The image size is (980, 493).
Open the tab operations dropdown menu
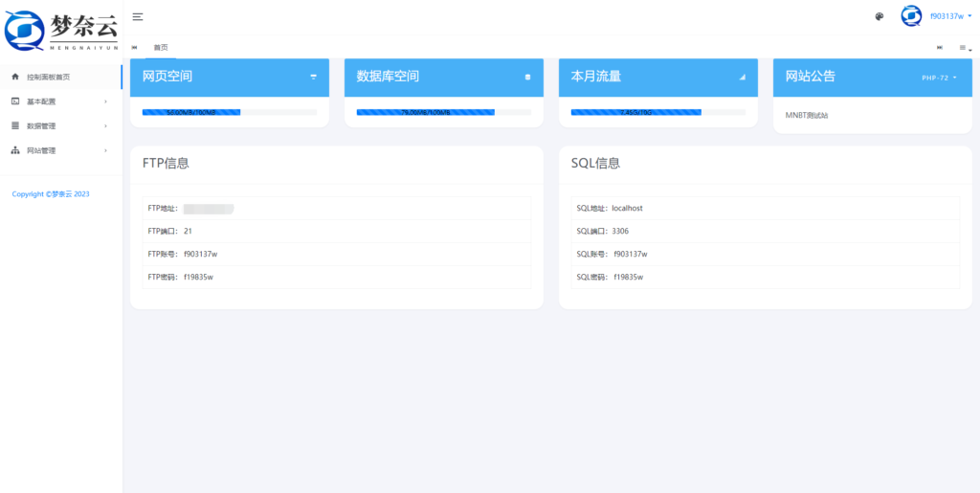pos(965,48)
